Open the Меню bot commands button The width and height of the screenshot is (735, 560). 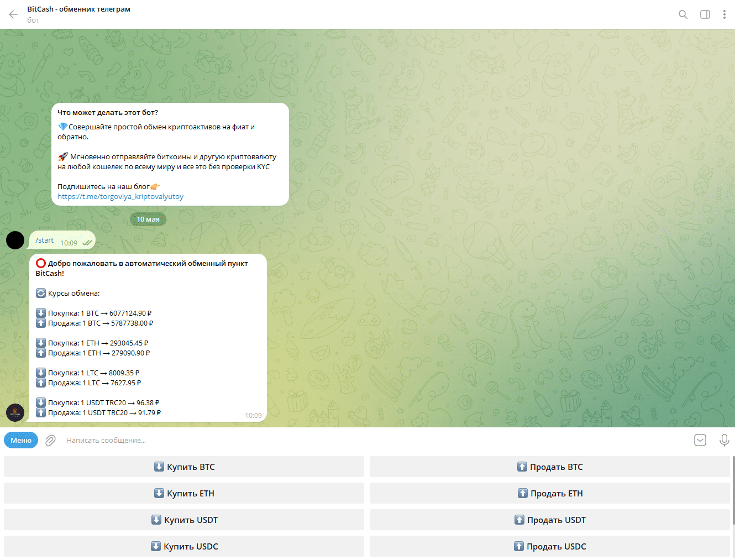(21, 440)
